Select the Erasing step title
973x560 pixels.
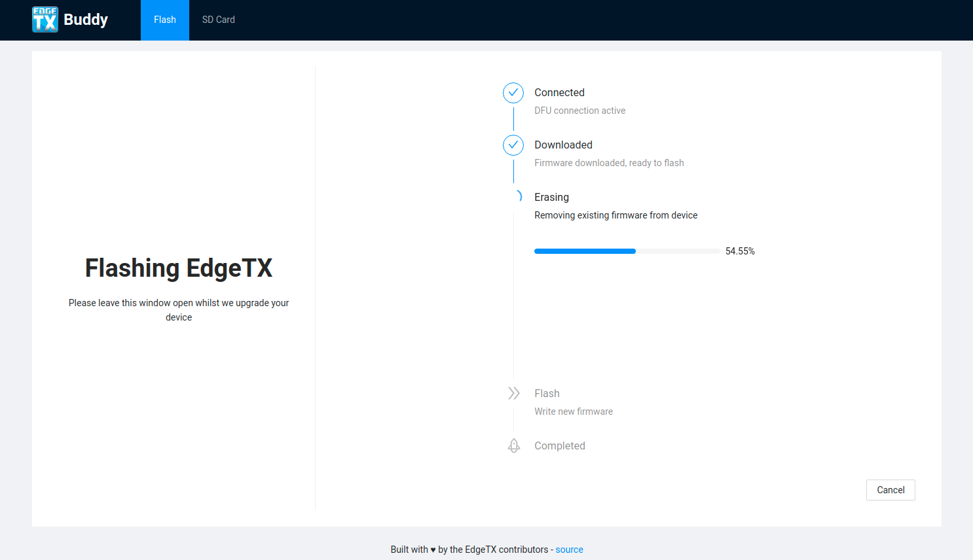coord(551,198)
